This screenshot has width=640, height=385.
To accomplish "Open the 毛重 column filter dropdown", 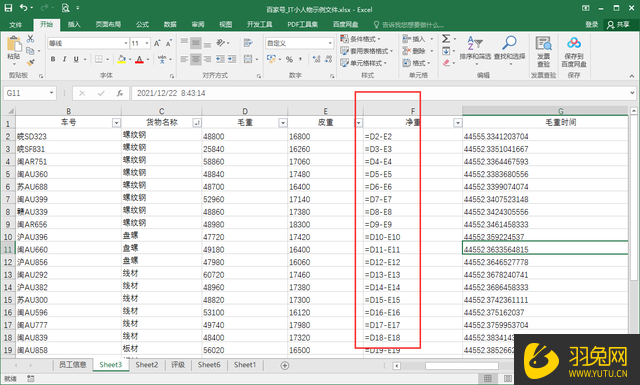I will (282, 123).
